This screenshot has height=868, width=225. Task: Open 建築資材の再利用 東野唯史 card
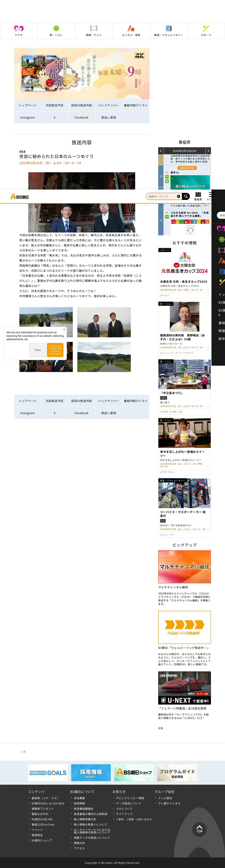coord(185,328)
